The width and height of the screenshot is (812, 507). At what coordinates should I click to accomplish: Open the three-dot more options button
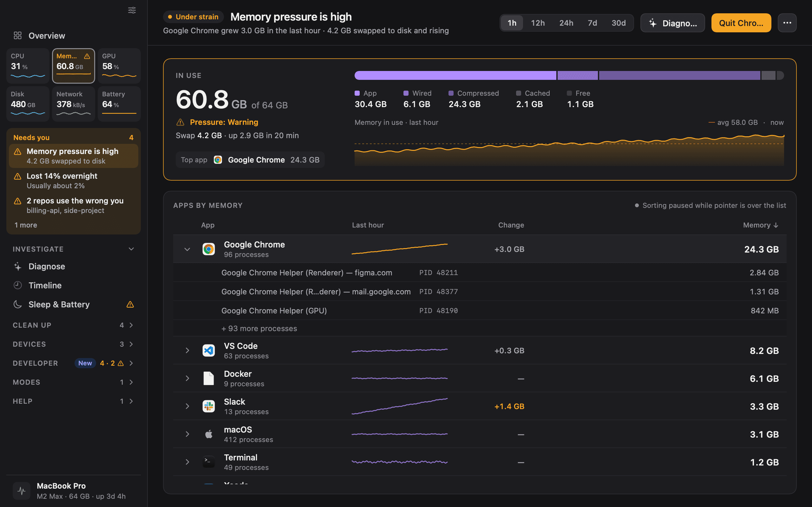click(x=787, y=23)
